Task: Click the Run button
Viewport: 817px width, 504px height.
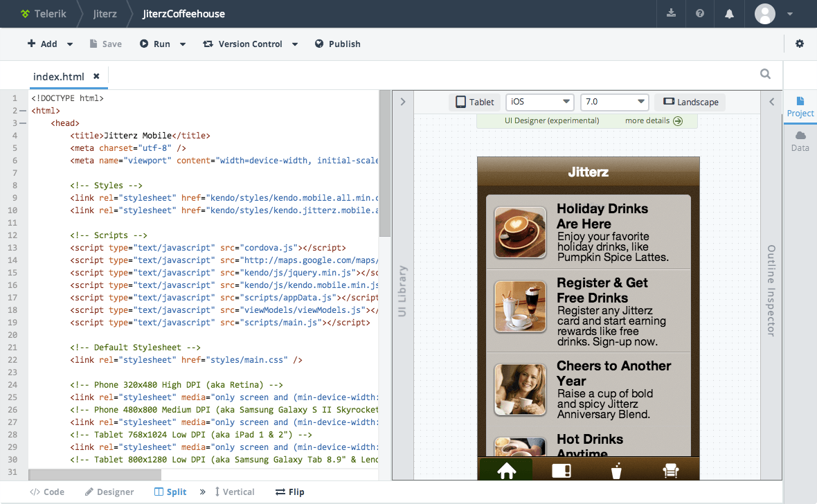Action: (x=155, y=44)
